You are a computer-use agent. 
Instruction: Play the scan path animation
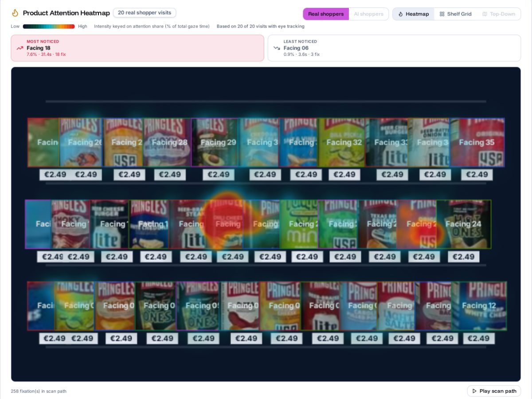[494, 391]
